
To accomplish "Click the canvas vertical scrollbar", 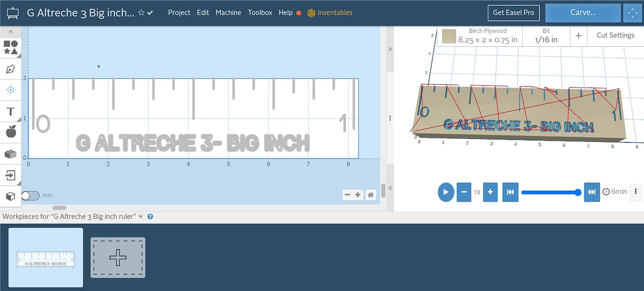I will 383,191.
